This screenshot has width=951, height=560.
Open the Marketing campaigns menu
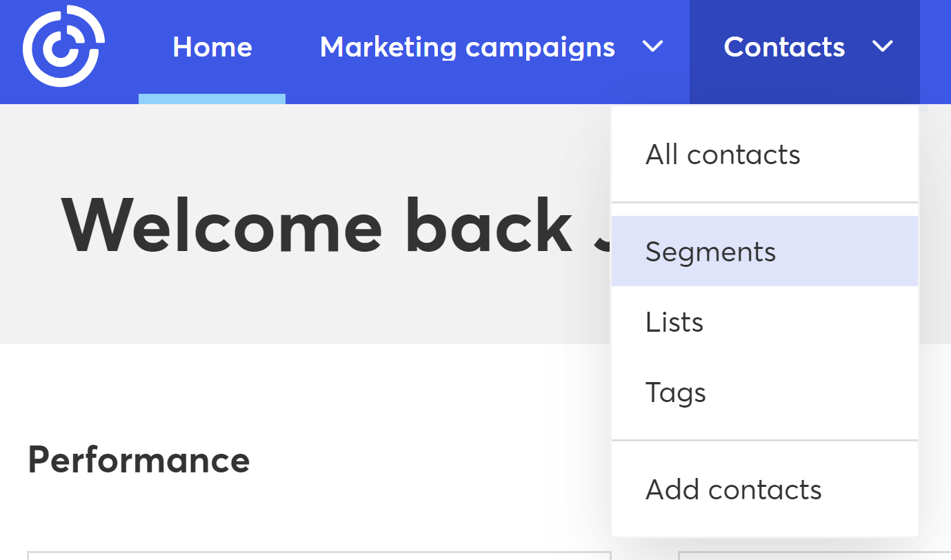[467, 47]
